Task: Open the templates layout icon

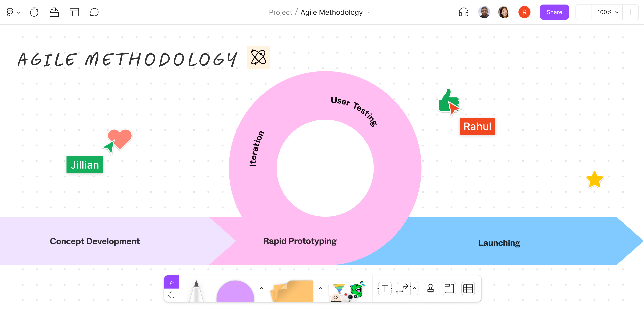Action: pos(74,12)
